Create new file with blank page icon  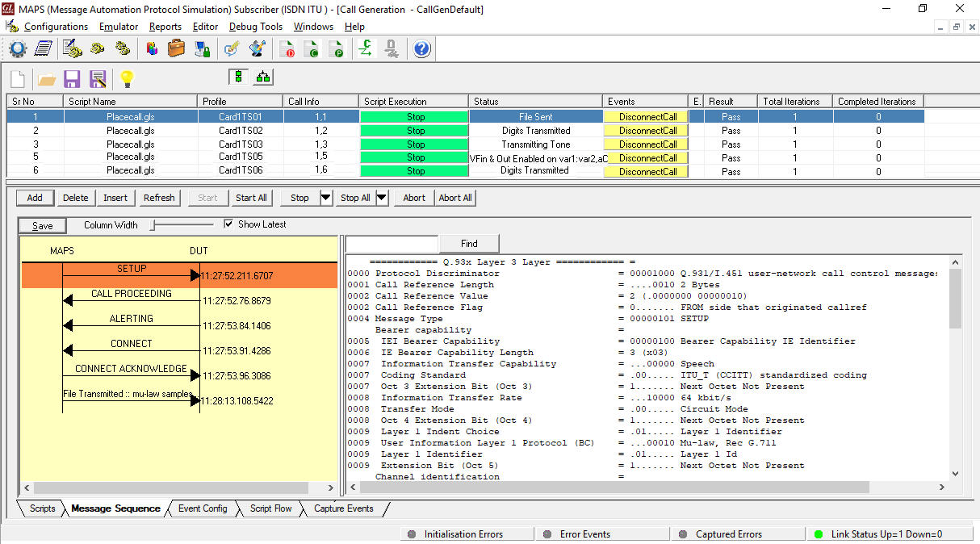click(18, 78)
